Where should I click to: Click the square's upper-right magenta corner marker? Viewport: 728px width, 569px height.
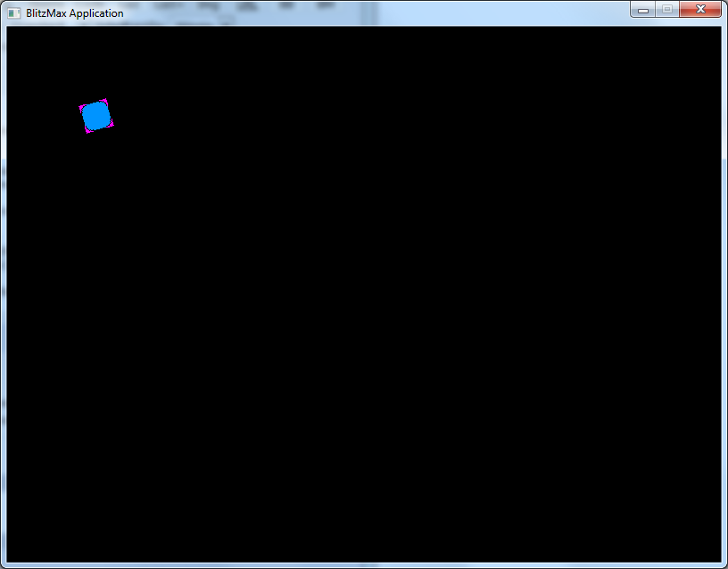pos(105,101)
